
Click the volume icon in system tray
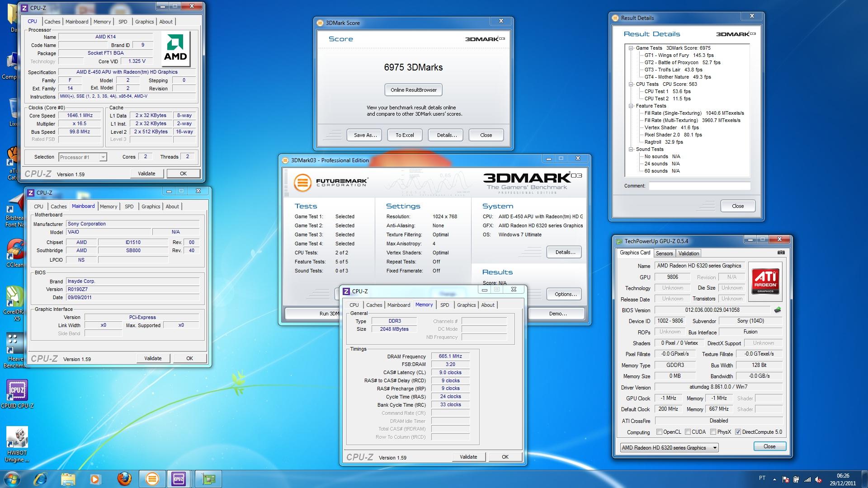818,479
